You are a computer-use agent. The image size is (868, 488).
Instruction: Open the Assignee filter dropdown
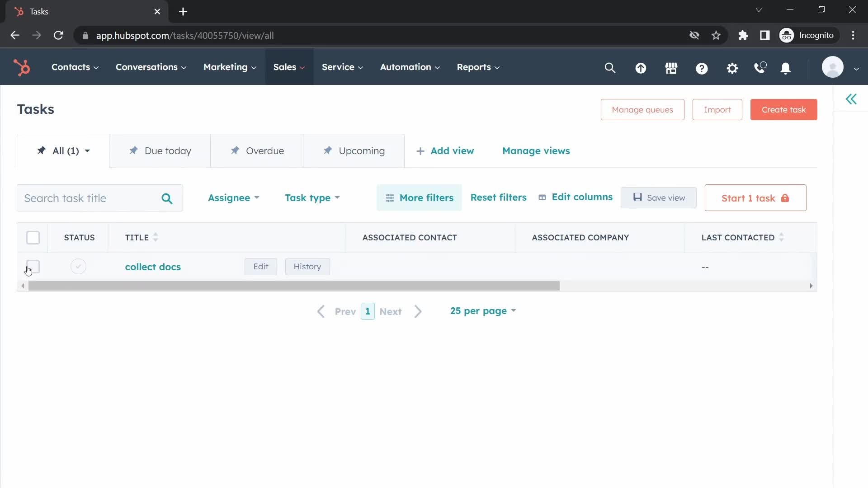pyautogui.click(x=233, y=198)
